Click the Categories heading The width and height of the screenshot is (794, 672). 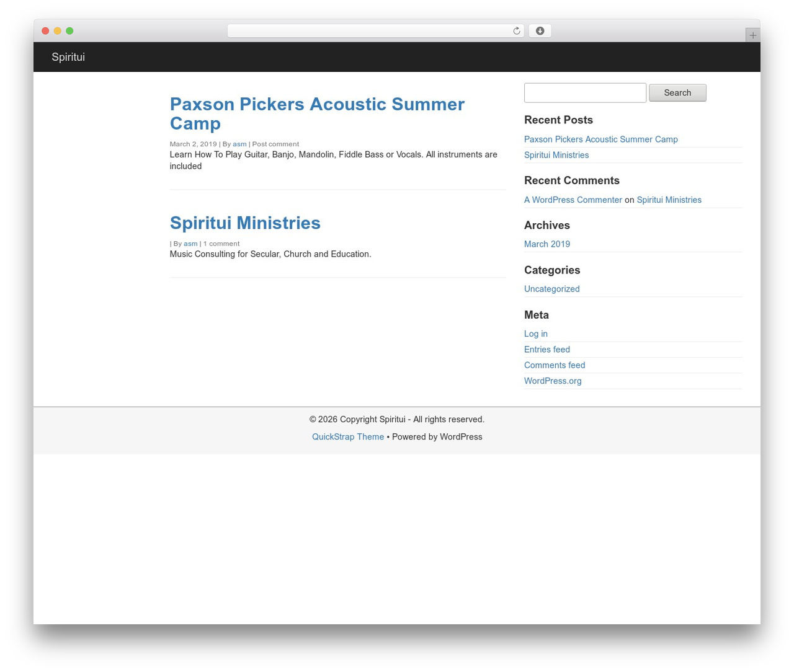pyautogui.click(x=552, y=270)
